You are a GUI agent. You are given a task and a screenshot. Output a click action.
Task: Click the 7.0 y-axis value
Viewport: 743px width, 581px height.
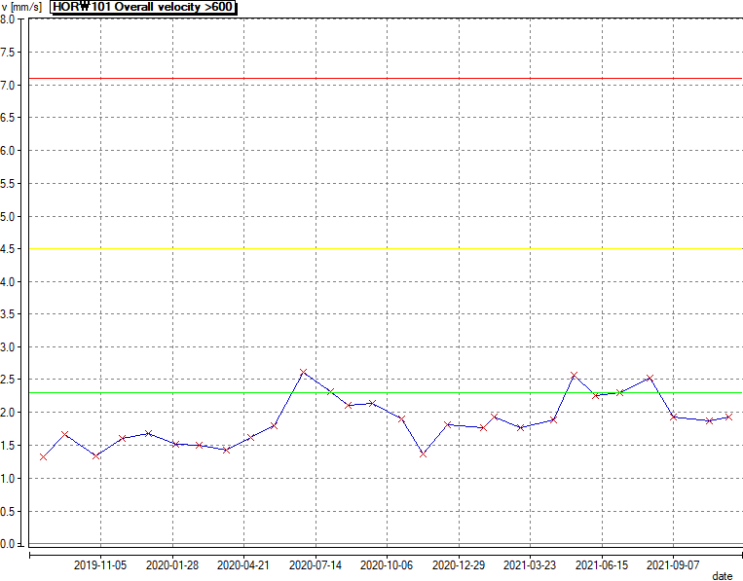(x=8, y=85)
